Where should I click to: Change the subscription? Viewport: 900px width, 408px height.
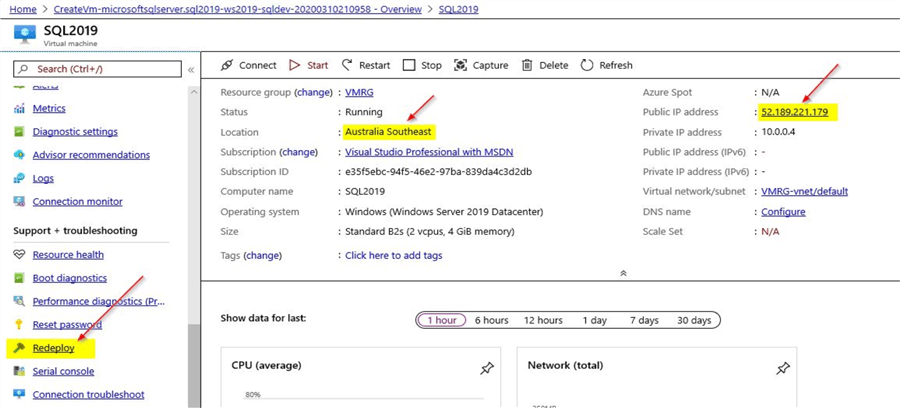pos(298,153)
